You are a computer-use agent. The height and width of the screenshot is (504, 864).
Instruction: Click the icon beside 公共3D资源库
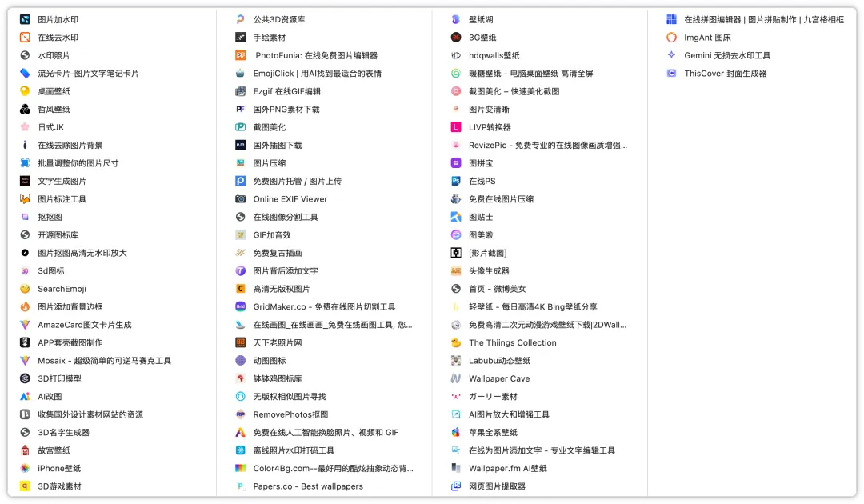240,19
